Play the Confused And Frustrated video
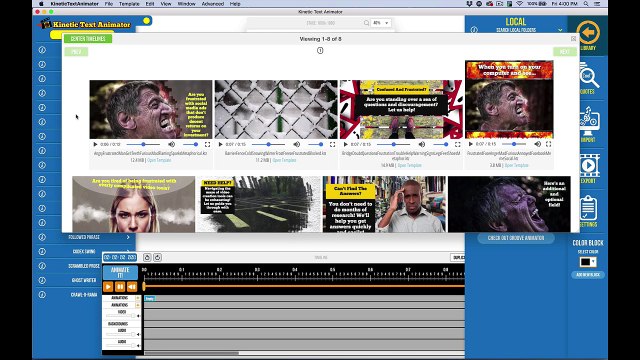Viewport: 640px width, 360px height. 346,144
